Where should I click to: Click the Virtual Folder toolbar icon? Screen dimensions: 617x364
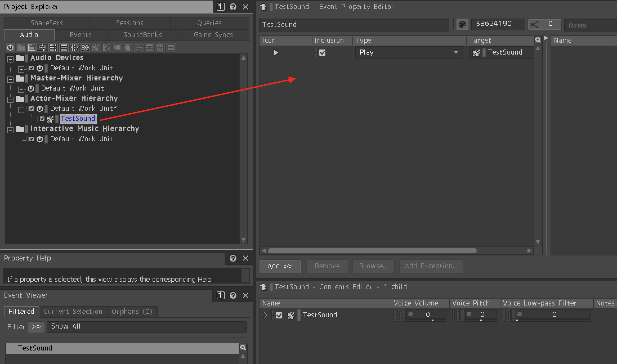[32, 48]
